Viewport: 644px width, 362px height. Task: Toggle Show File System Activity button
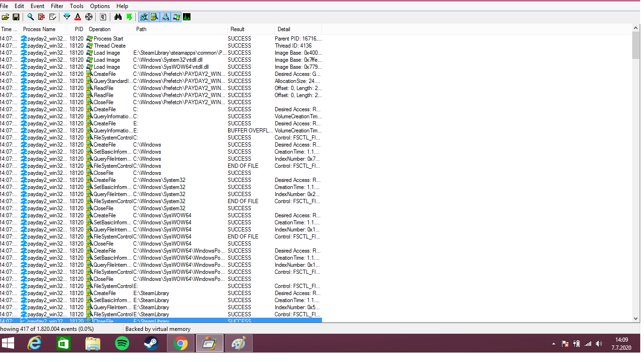coord(155,17)
